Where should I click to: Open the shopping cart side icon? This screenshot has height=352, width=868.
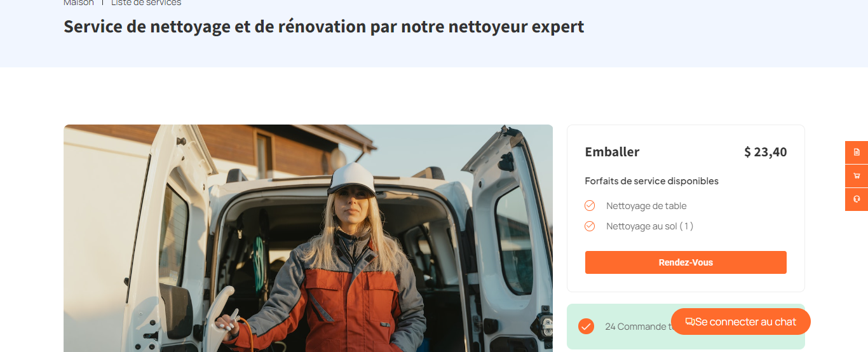tap(857, 176)
